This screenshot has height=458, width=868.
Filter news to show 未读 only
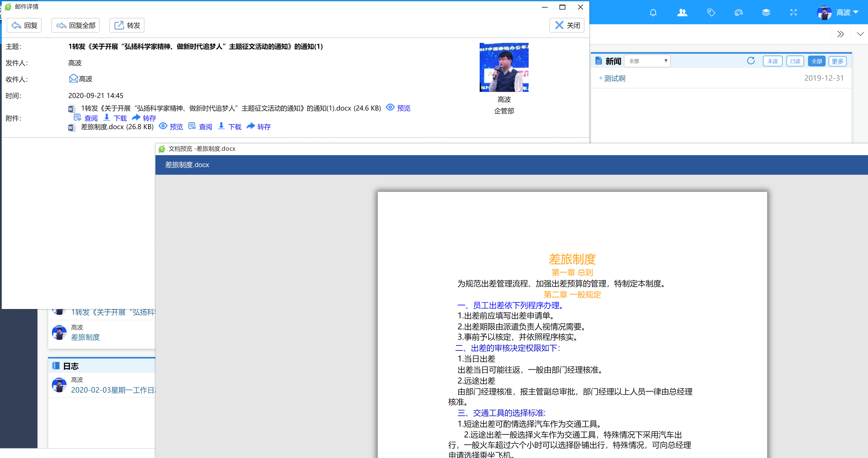[x=773, y=61]
